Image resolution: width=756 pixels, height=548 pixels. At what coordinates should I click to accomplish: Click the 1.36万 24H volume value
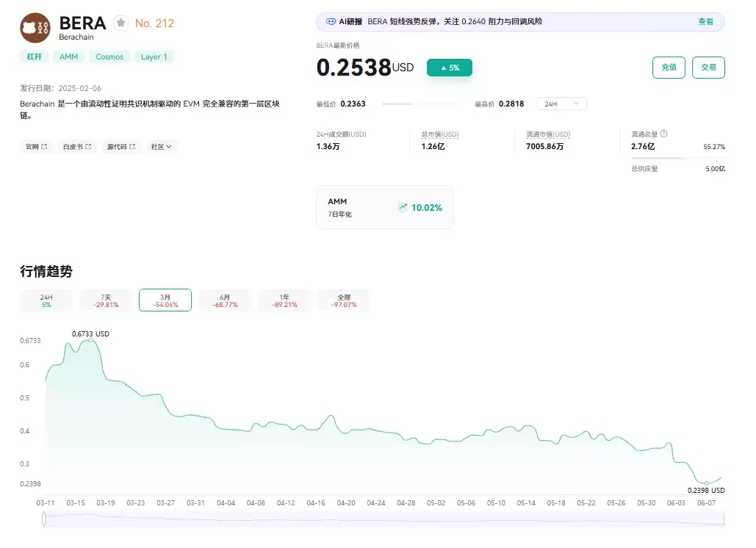(328, 146)
